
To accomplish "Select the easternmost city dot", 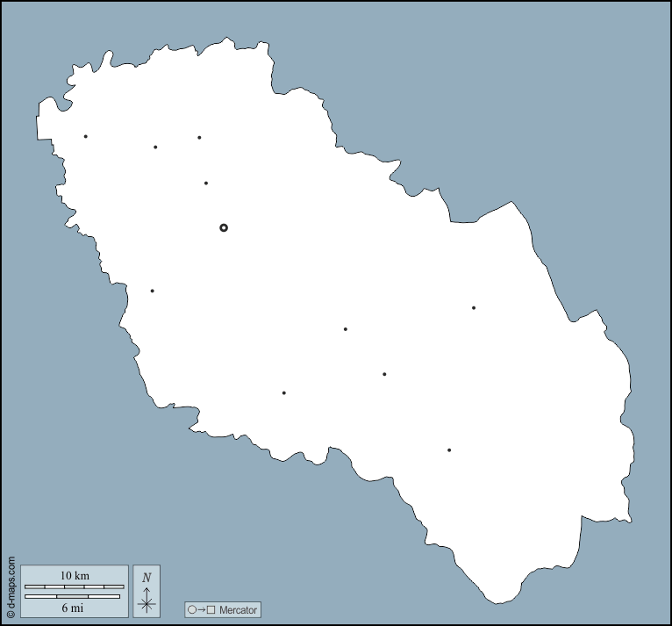I will [474, 307].
